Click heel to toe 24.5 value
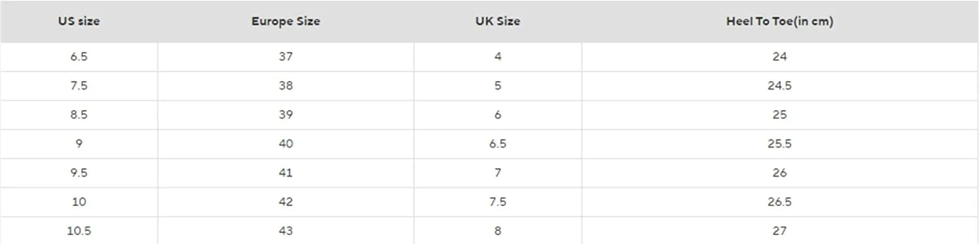The width and height of the screenshot is (980, 244). click(779, 86)
